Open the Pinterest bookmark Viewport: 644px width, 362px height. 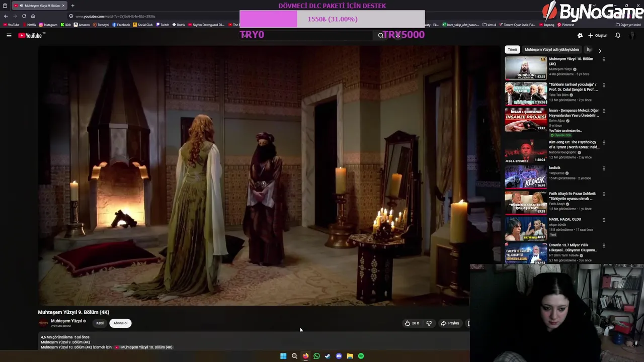[x=566, y=25]
